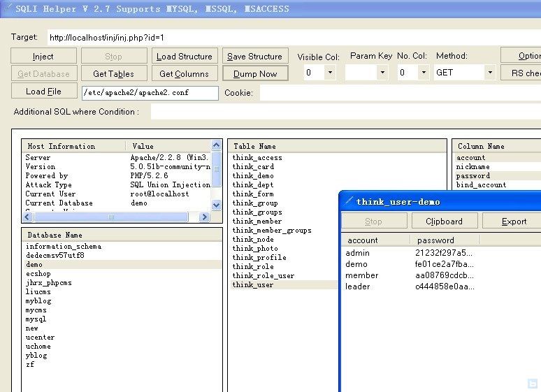Open the No. Col dropdown
This screenshot has width=541, height=392.
(x=424, y=73)
